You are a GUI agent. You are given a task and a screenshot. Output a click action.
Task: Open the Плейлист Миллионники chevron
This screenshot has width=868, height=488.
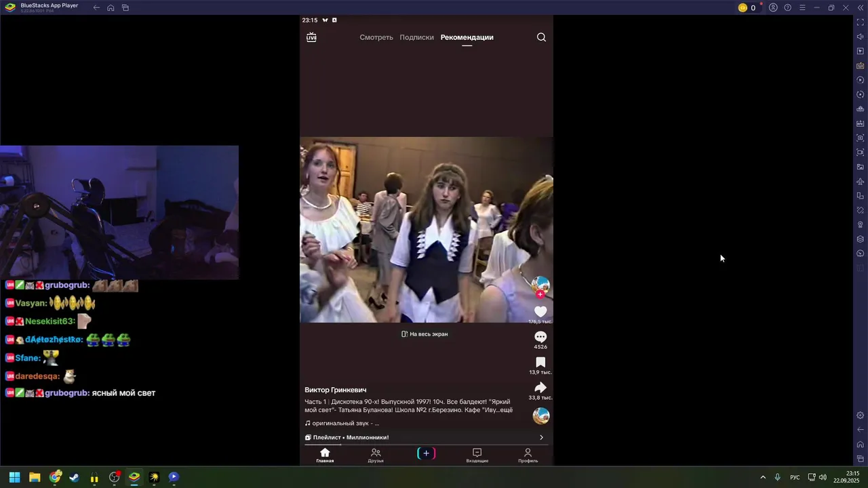(541, 437)
